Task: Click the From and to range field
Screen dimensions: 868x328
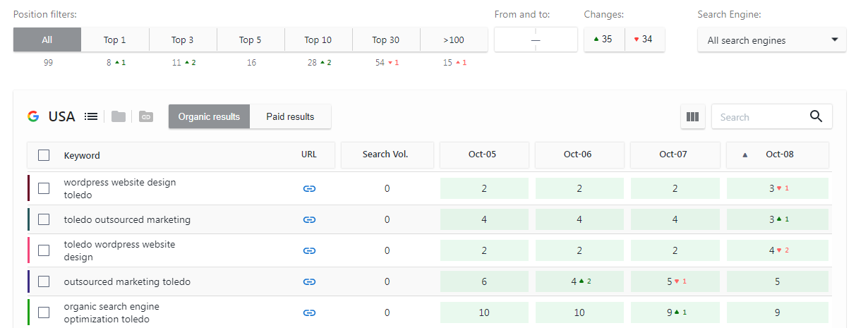Action: (536, 40)
